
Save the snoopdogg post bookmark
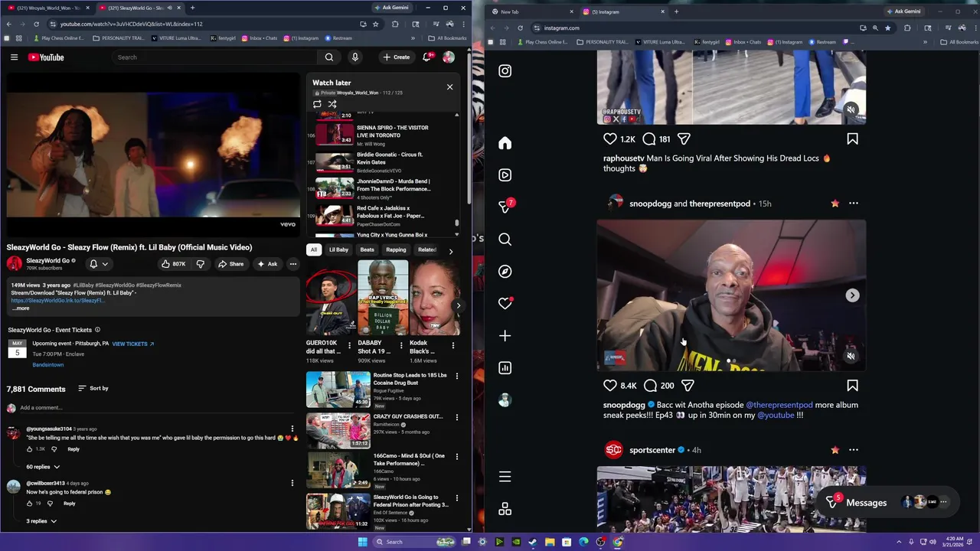[852, 386]
